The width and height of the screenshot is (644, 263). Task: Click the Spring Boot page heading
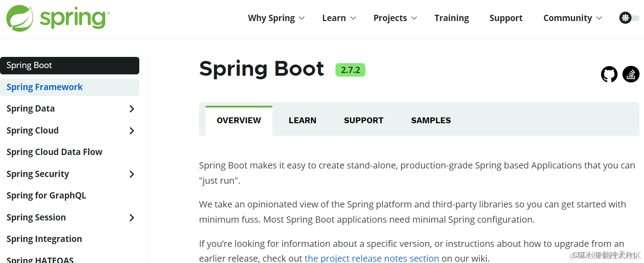point(262,69)
